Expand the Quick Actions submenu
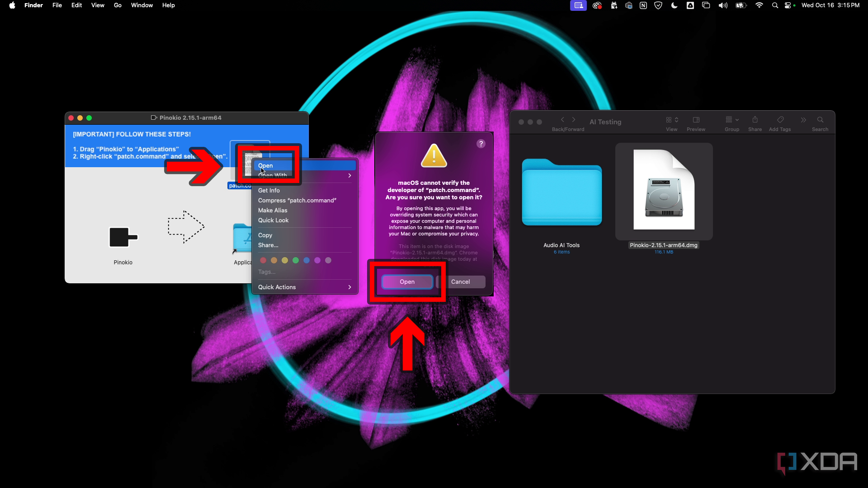 click(349, 287)
